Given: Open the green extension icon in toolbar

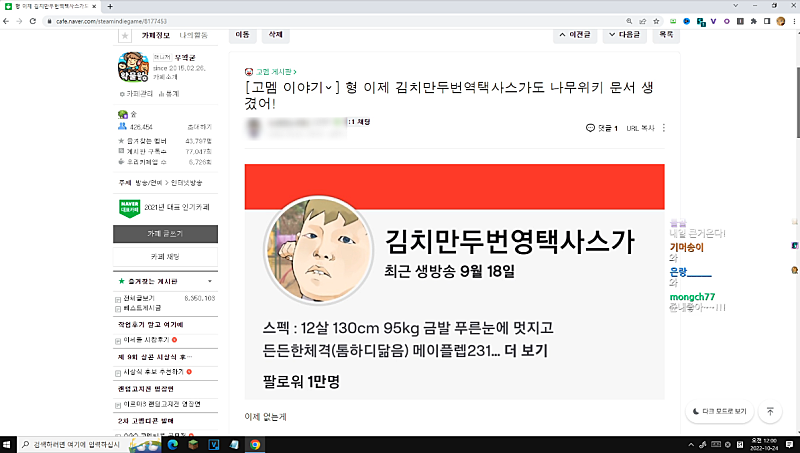Looking at the screenshot, I should pyautogui.click(x=673, y=21).
